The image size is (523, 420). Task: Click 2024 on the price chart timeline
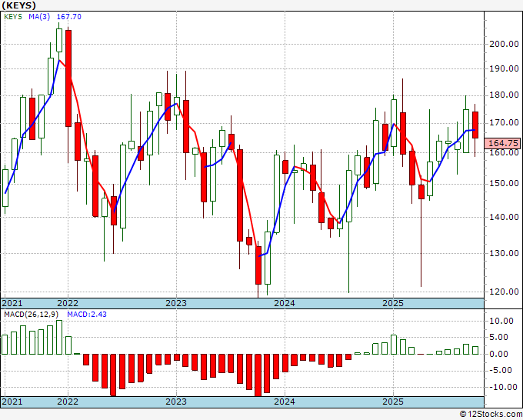(x=285, y=303)
